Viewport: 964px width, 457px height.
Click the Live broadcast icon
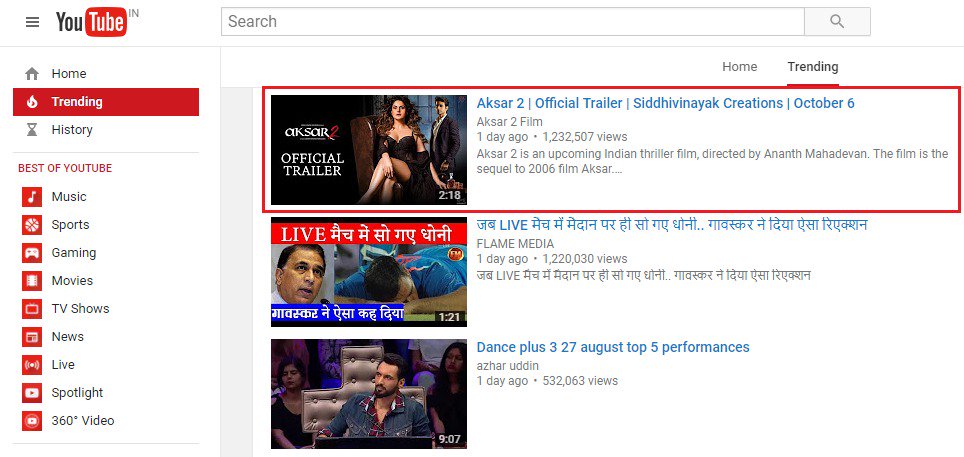(32, 365)
